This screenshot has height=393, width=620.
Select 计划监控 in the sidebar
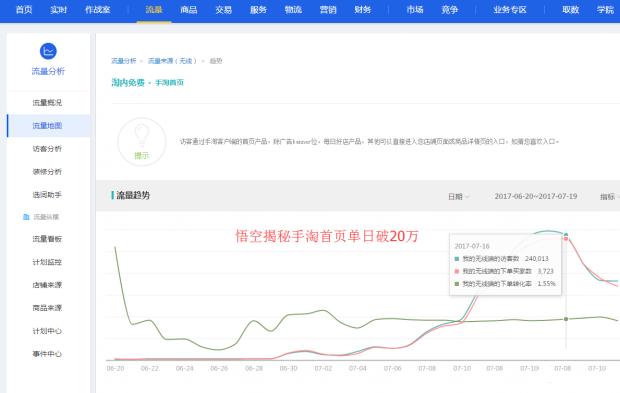click(x=47, y=262)
